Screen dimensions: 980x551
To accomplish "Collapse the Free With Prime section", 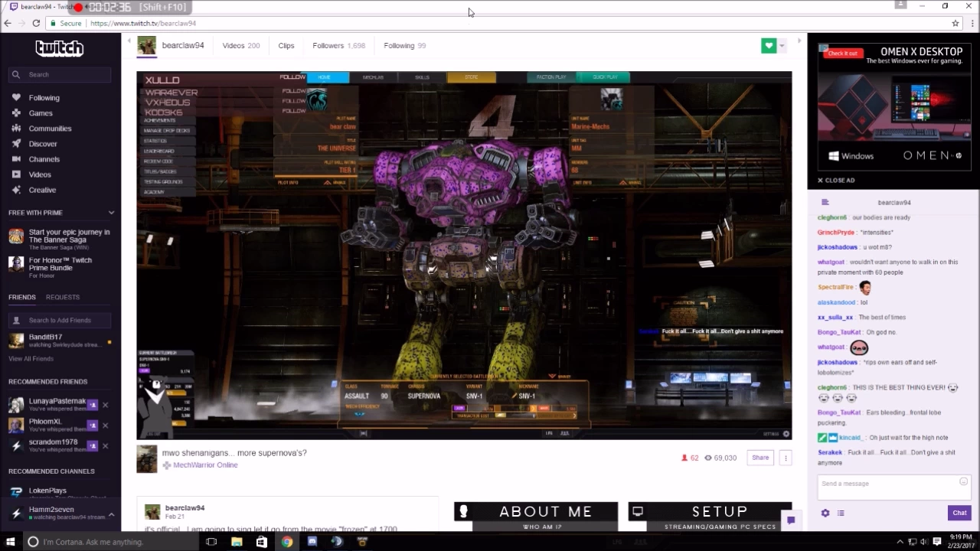I will [111, 213].
